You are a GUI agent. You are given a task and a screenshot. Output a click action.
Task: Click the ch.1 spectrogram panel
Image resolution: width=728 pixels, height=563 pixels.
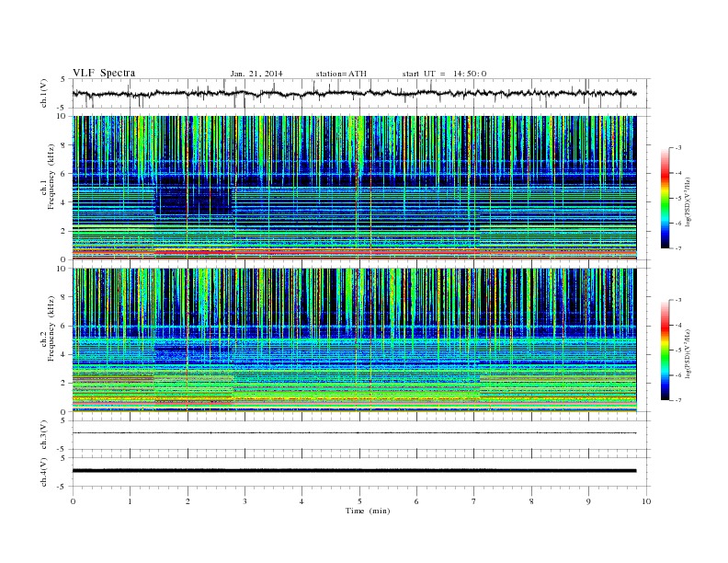click(355, 188)
